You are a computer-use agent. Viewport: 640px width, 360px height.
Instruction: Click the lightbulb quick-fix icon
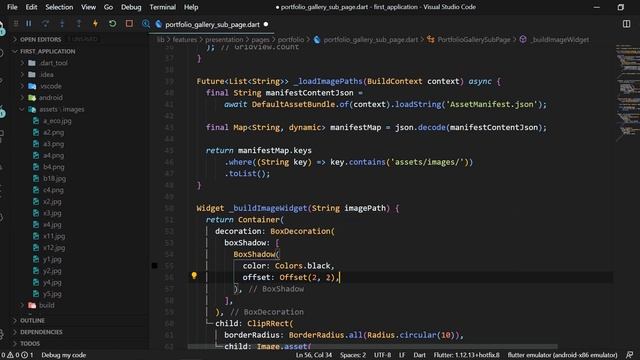click(194, 276)
